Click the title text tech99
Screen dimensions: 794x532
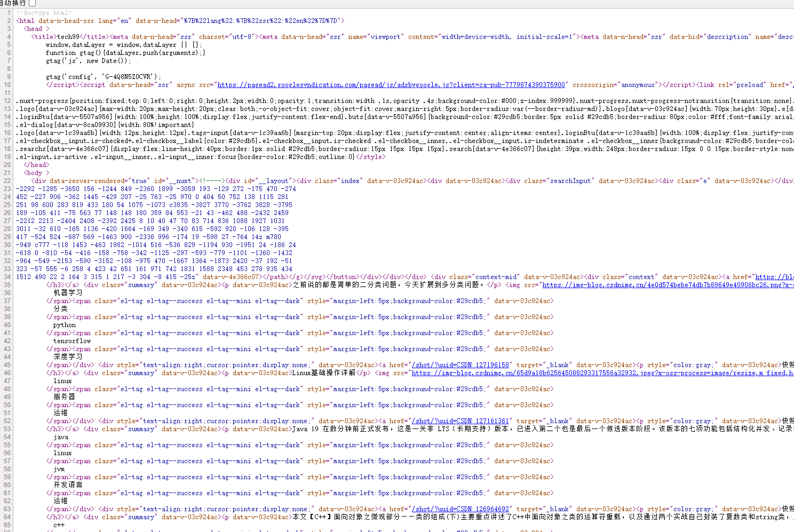tap(68, 37)
